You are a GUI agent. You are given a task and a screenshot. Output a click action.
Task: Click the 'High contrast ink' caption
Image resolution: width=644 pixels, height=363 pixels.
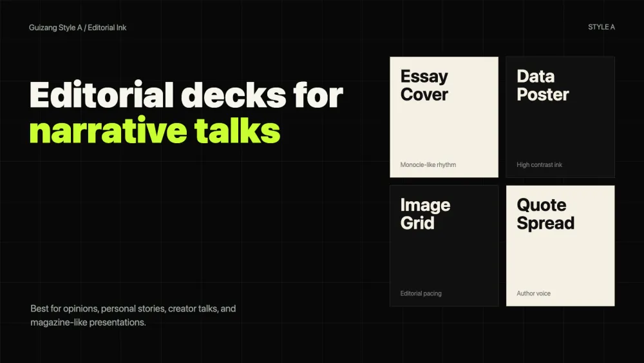[x=539, y=164]
